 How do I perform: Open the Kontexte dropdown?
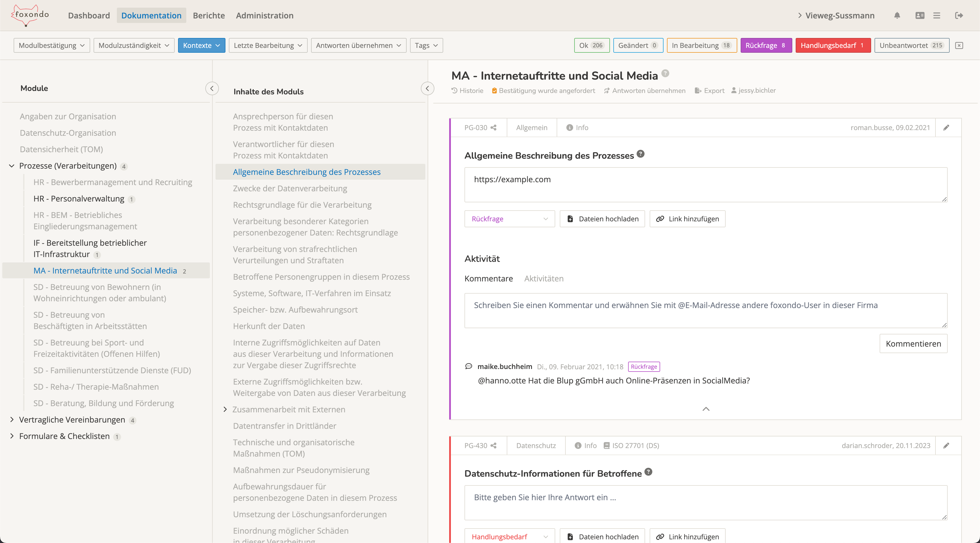click(x=201, y=46)
